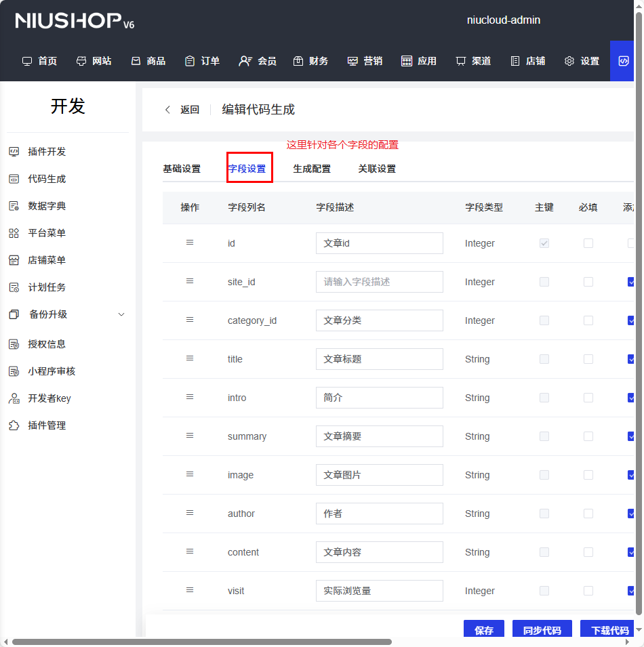The width and height of the screenshot is (644, 647).
Task: Click the plugin management puzzle icon
Action: click(14, 425)
